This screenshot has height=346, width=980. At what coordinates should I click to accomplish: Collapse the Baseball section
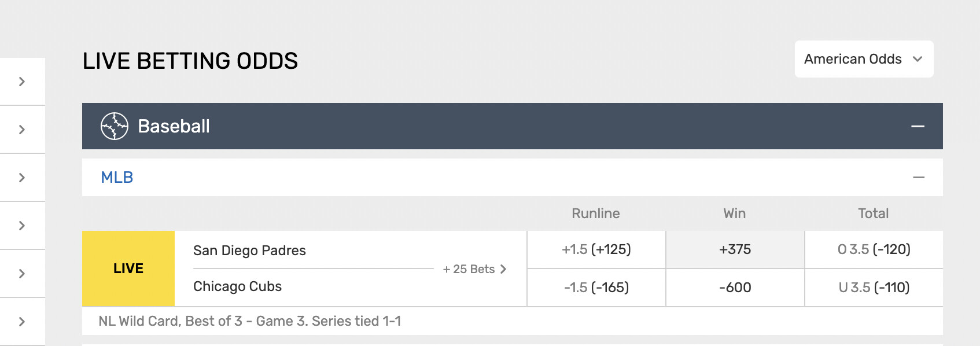coord(918,126)
